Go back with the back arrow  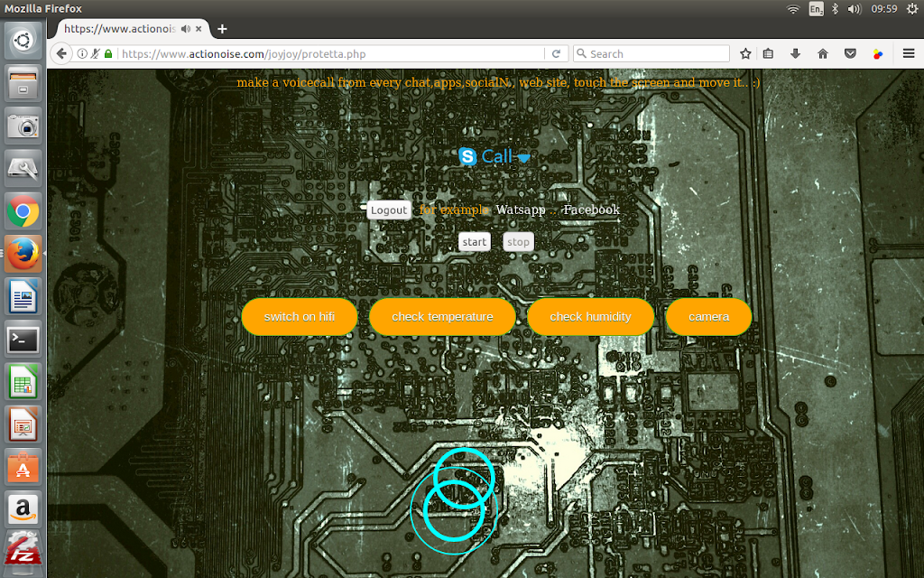click(x=61, y=53)
